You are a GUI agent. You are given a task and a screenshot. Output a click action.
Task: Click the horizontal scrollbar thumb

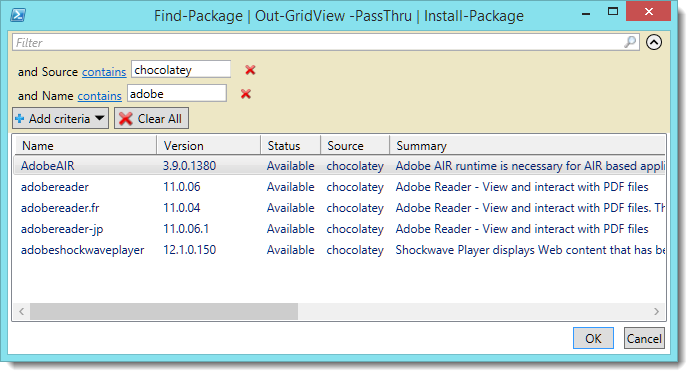[x=164, y=312]
